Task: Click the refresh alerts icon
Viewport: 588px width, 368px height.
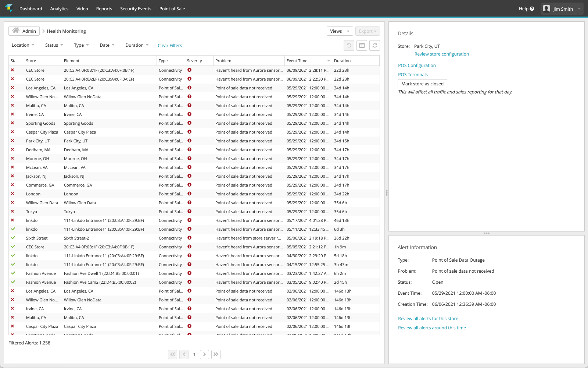Action: tap(374, 46)
